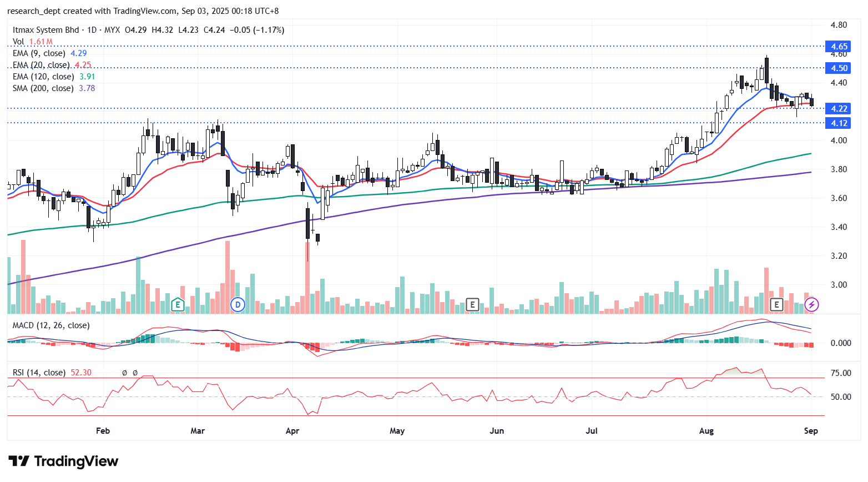The width and height of the screenshot is (868, 482).
Task: Select the 4.50 price level label
Action: (839, 68)
